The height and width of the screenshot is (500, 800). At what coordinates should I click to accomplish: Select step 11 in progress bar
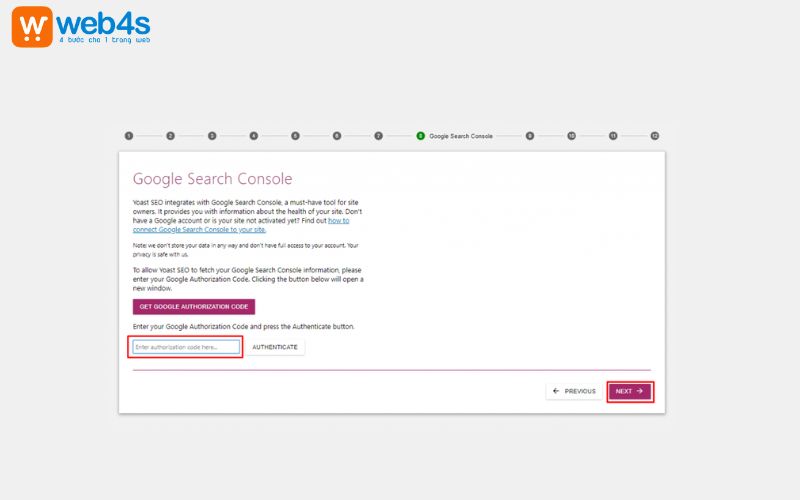coord(613,135)
